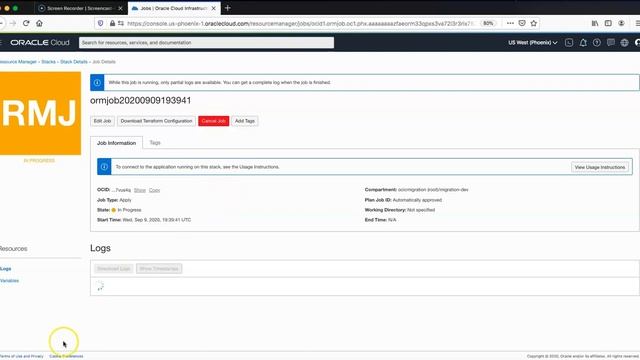Open Cookie Preferences footer link
The image size is (640, 360).
point(66,356)
